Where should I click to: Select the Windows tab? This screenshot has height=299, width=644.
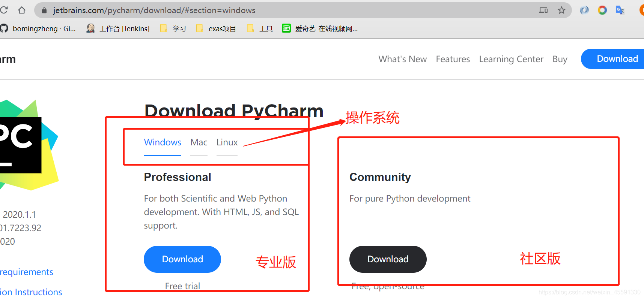(x=163, y=142)
